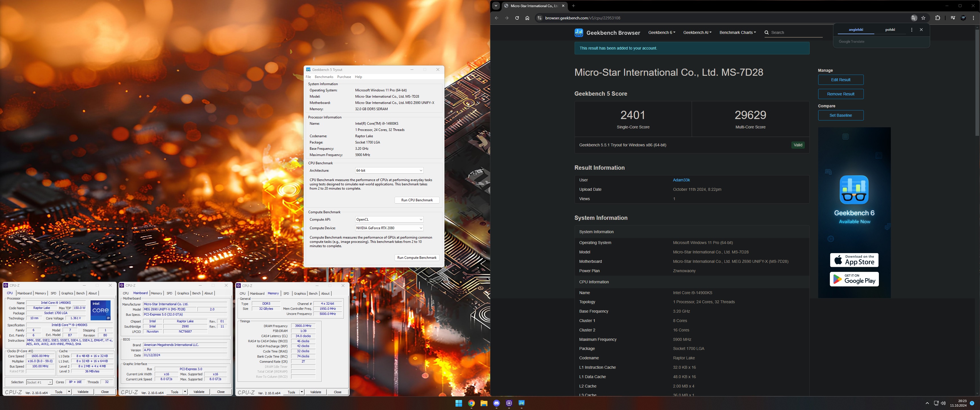Click Validate in CPU-Z CPU window
The height and width of the screenshot is (410, 980).
pyautogui.click(x=83, y=392)
